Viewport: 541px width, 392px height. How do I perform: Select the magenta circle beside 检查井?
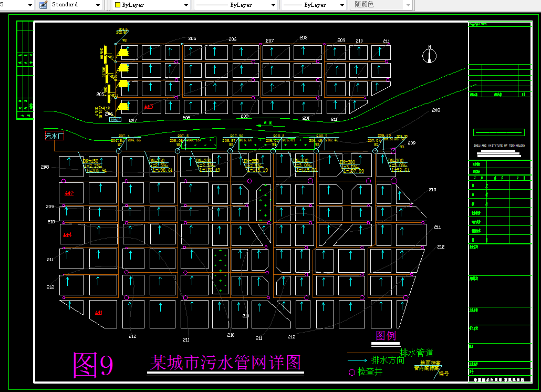352,373
